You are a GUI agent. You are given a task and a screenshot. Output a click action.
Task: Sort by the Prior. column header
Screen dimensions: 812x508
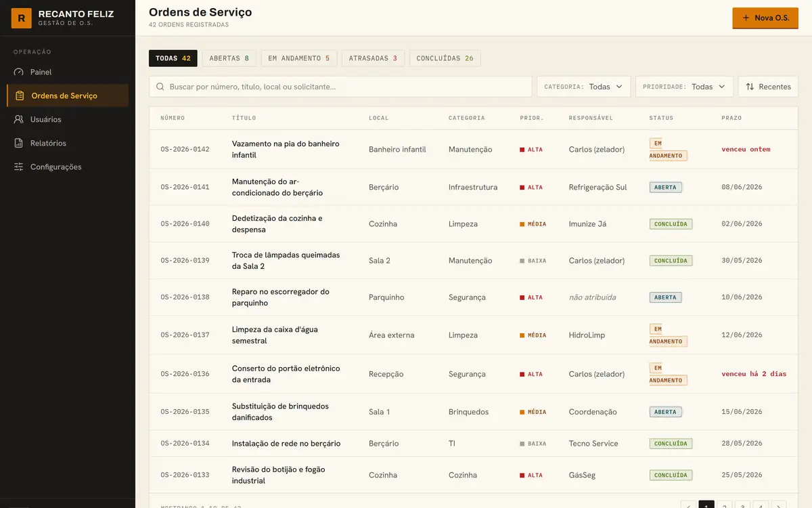[532, 118]
